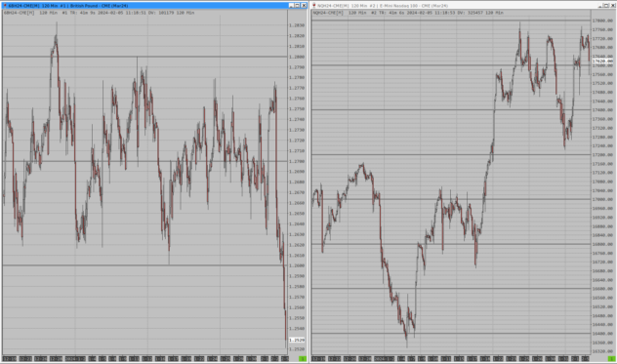This screenshot has height=364, width=617.
Task: Click the green indicator box under the Nasdaq price scale
Action: pyautogui.click(x=611, y=358)
